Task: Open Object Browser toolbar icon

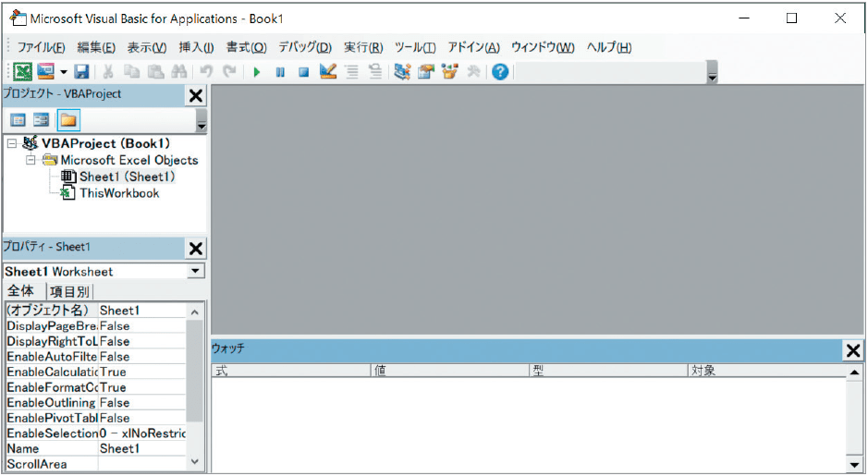Action: point(449,71)
